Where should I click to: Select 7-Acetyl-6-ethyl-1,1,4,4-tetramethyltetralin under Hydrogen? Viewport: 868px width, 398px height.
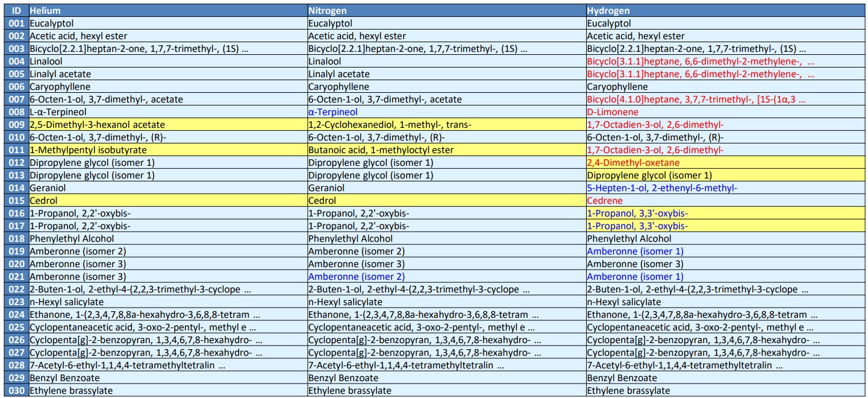[725, 365]
